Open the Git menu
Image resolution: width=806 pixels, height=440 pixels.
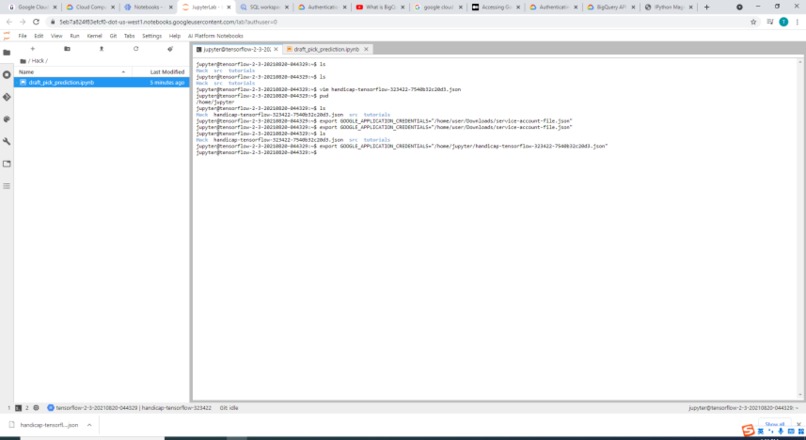tap(113, 36)
